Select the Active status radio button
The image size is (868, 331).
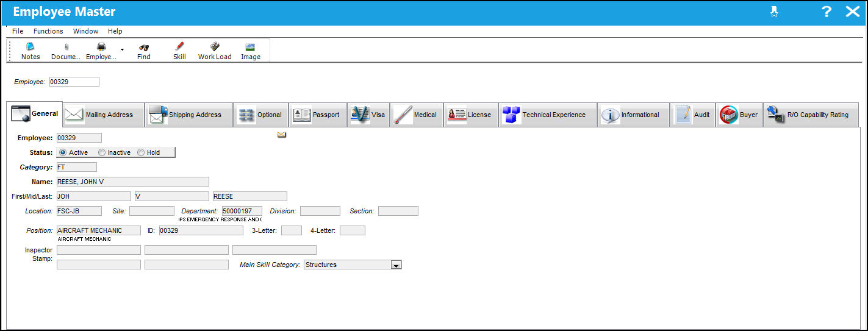(x=63, y=152)
